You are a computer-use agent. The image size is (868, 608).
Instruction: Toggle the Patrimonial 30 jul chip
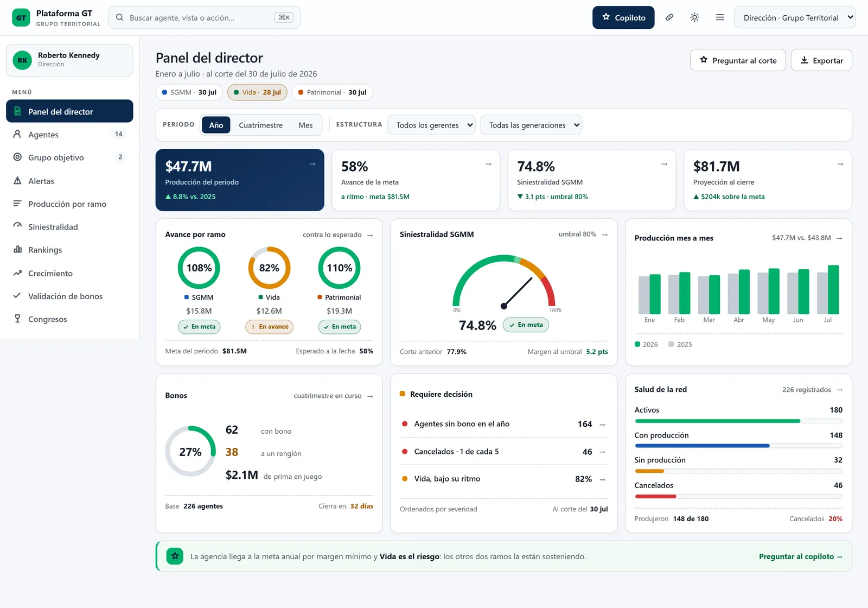pyautogui.click(x=332, y=92)
